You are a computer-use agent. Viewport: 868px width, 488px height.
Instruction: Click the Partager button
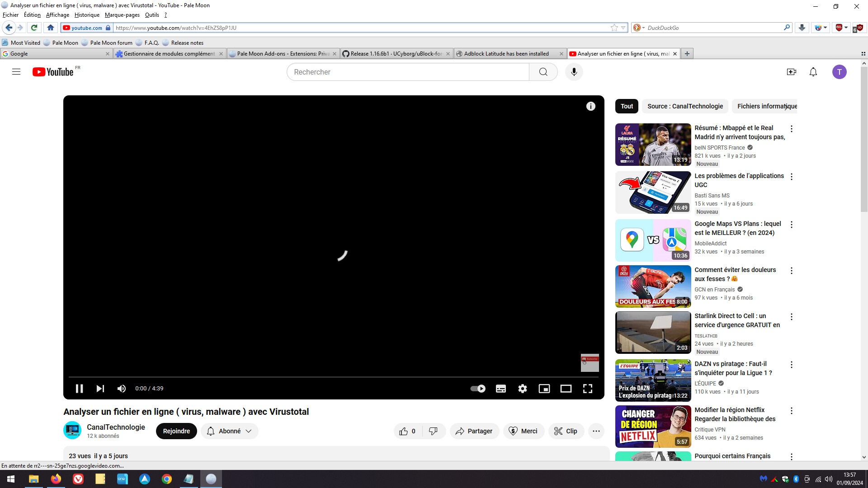474,431
